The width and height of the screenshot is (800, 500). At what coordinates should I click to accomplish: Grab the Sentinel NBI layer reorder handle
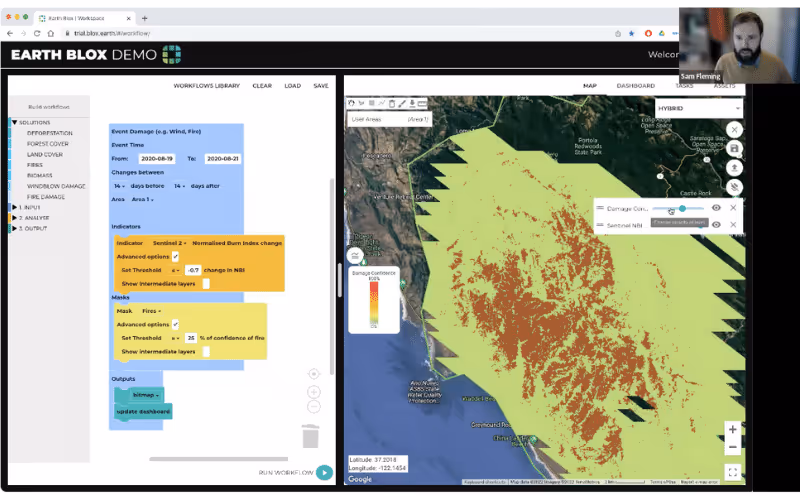pyautogui.click(x=600, y=224)
